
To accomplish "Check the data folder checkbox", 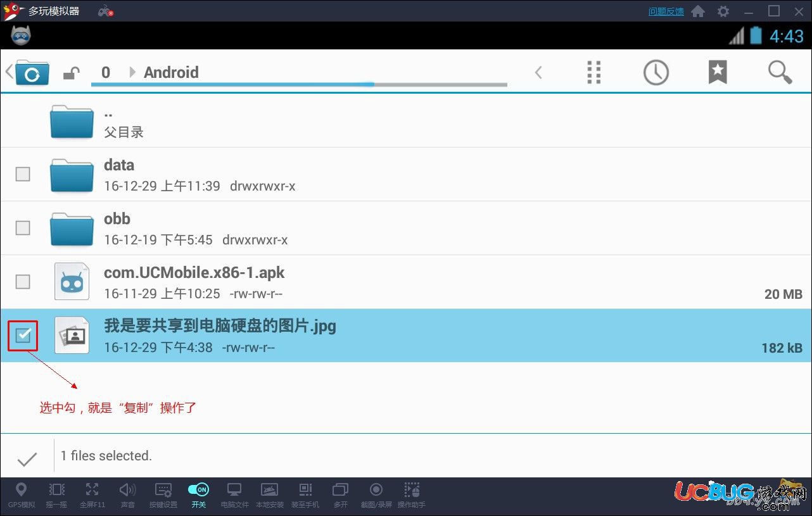I will (23, 173).
